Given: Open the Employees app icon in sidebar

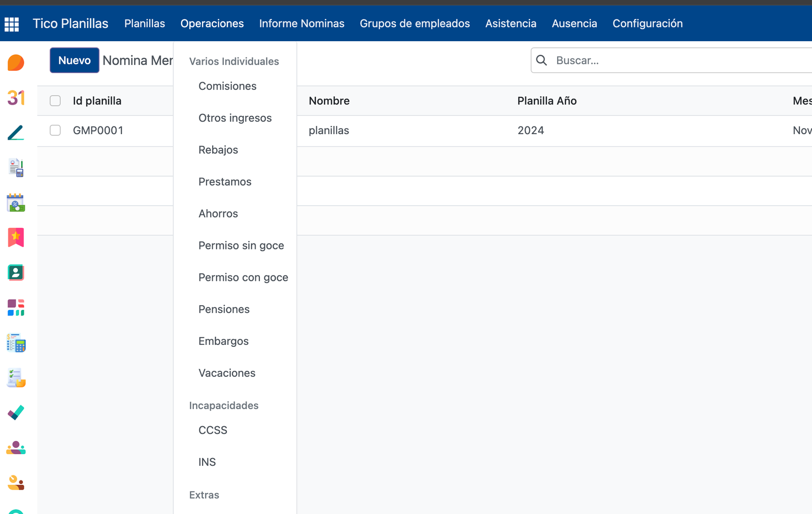Looking at the screenshot, I should tap(16, 447).
